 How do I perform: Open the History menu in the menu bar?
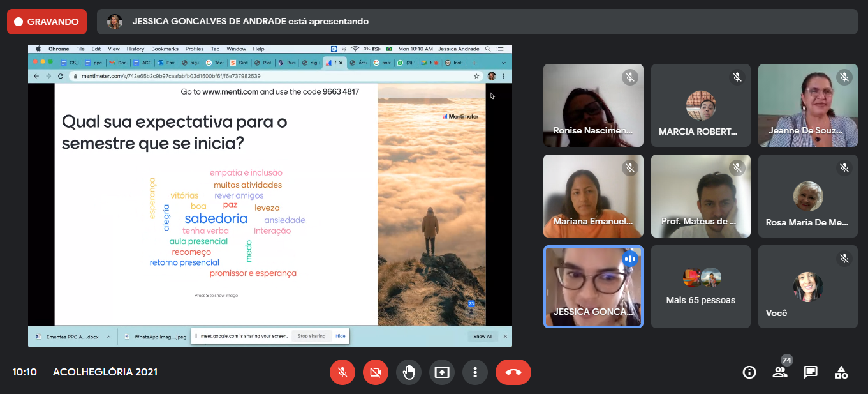(135, 49)
